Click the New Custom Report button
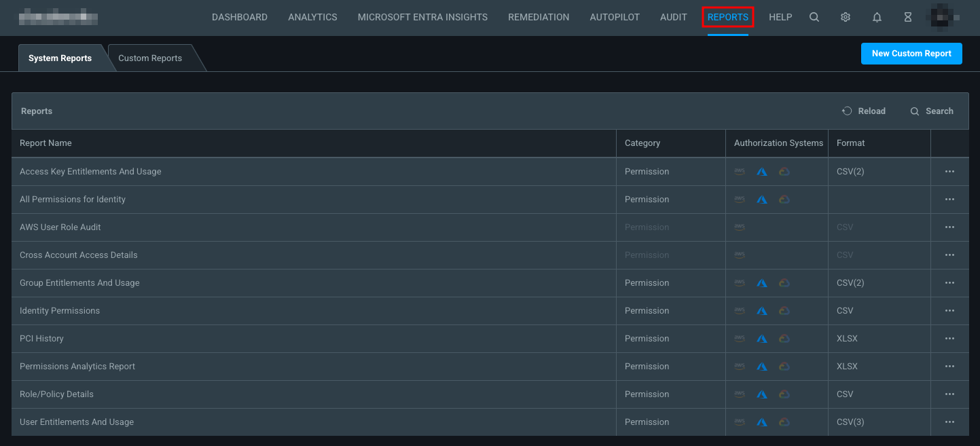Viewport: 980px width, 446px height. [911, 54]
